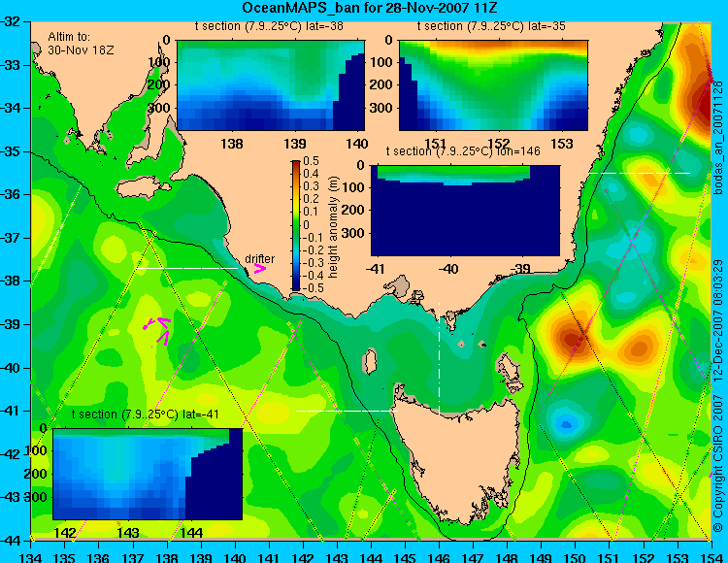This screenshot has width=728, height=563.
Task: Click the 138 label under the lat=-38 inset
Action: (232, 144)
